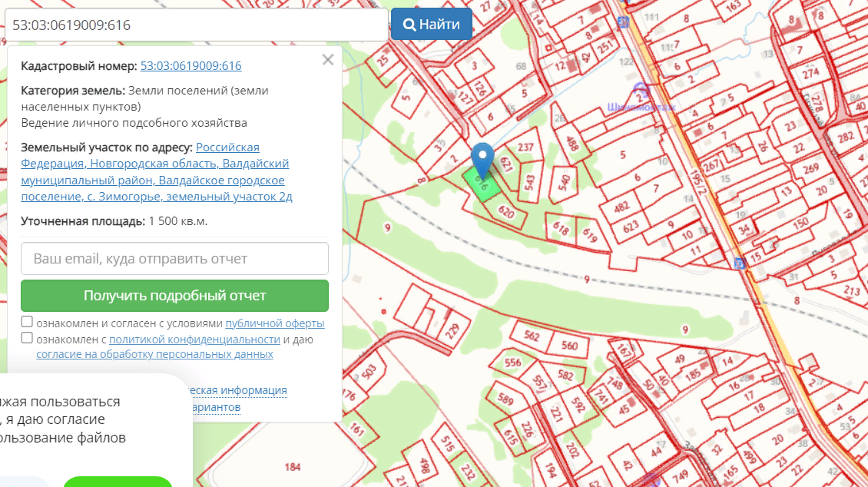Close the parcel info panel
Viewport: 868px width, 487px height.
pos(328,60)
